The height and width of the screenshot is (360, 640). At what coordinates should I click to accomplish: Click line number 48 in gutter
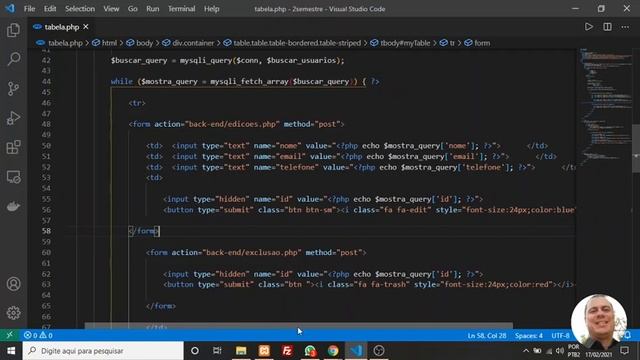coord(46,124)
